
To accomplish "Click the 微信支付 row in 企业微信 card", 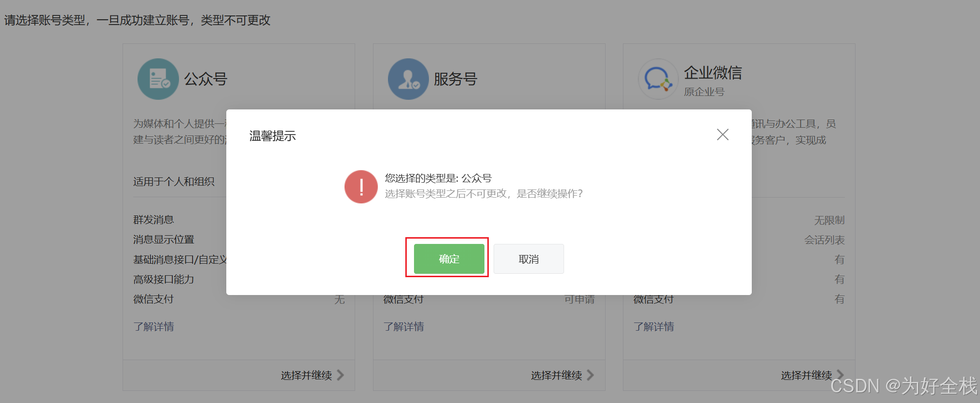I will [x=739, y=299].
